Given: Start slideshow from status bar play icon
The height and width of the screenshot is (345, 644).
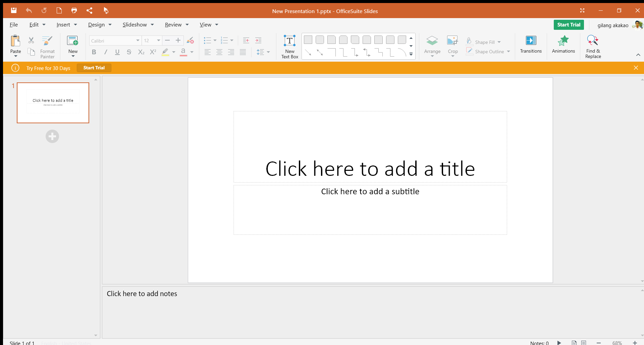Looking at the screenshot, I should pos(559,343).
